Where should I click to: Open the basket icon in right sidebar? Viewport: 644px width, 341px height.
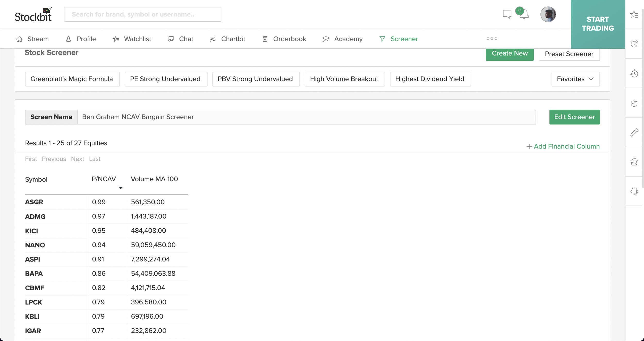(x=634, y=162)
